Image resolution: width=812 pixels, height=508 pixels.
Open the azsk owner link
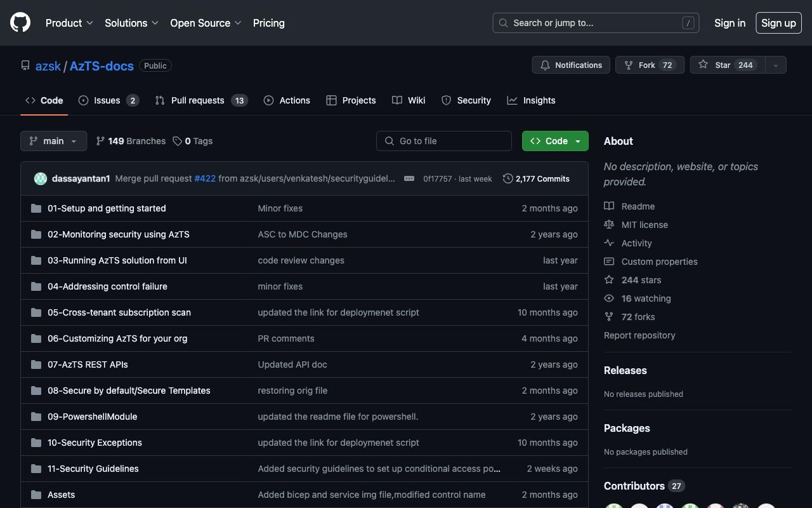(x=48, y=66)
